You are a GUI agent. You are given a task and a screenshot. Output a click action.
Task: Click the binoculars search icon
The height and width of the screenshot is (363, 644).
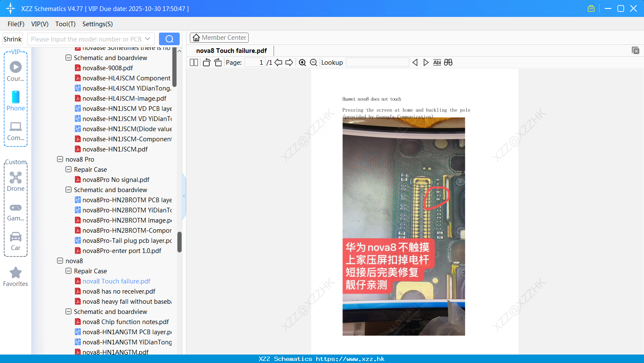[x=448, y=62]
